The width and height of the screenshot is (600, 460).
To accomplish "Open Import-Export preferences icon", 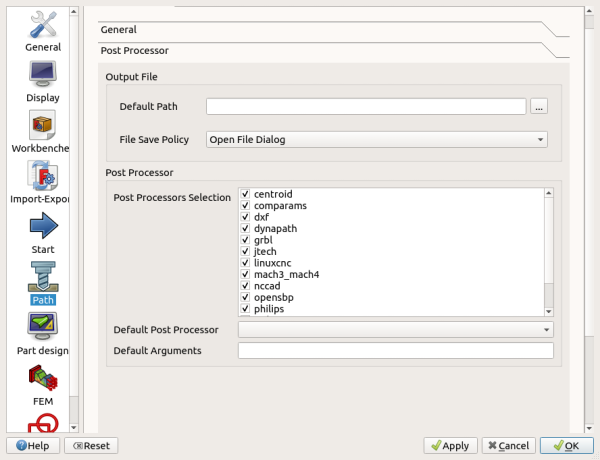I will [42, 176].
